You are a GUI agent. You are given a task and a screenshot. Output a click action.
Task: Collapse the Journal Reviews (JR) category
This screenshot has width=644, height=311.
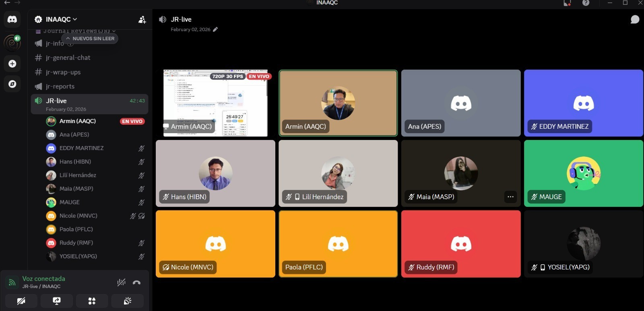point(76,31)
